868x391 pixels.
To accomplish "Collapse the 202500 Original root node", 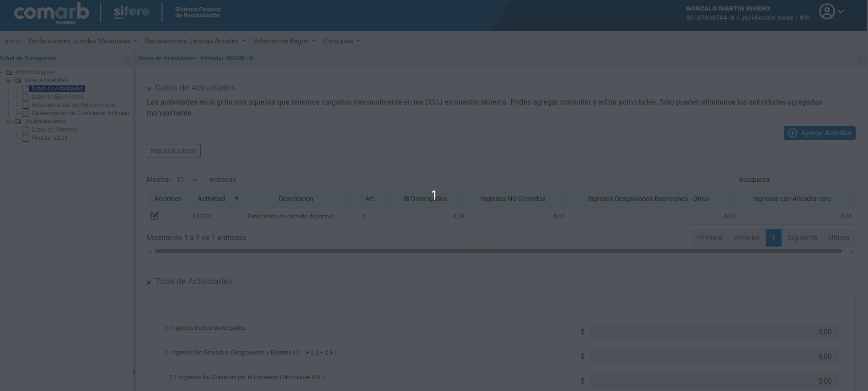I will (1, 72).
